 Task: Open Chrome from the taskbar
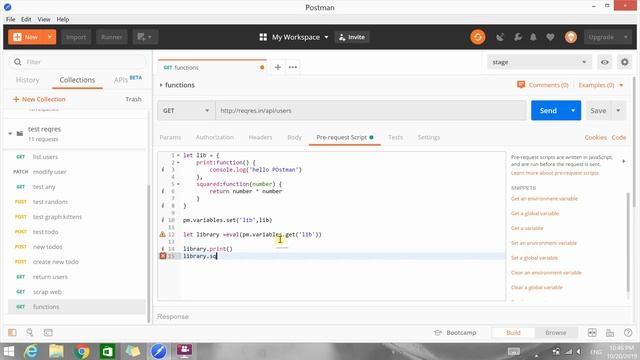tap(82, 351)
